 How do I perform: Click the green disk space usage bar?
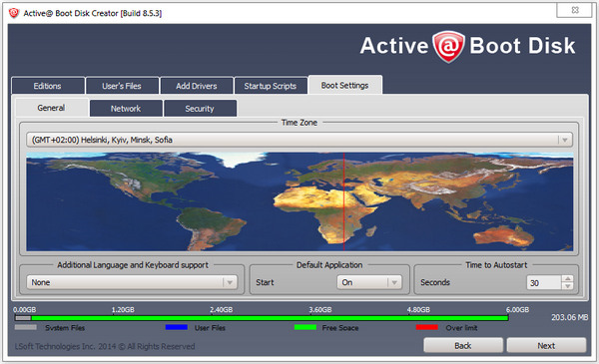(x=270, y=318)
